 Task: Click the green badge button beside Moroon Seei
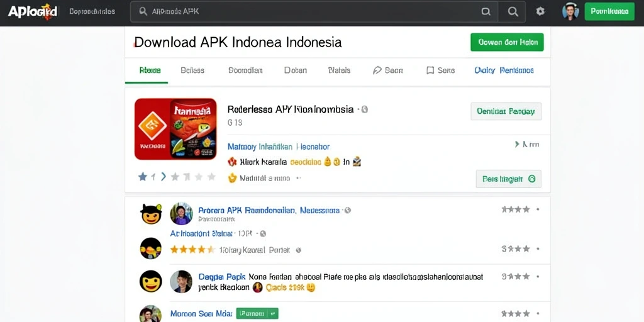(x=257, y=314)
